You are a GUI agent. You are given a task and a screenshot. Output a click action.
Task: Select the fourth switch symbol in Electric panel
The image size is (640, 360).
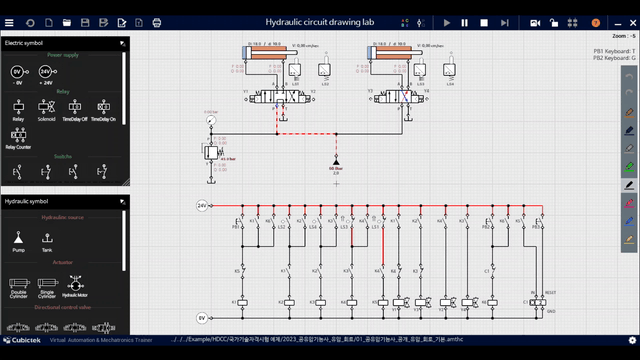pyautogui.click(x=102, y=172)
